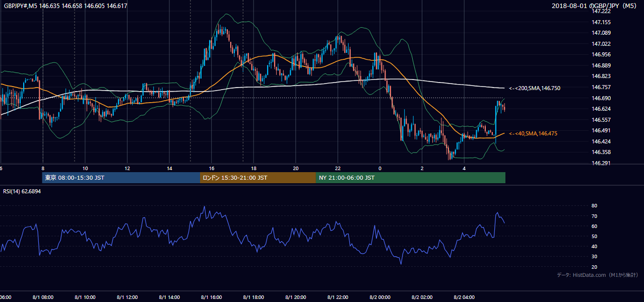Viewport: 644px width, 302px height.
Task: Click RSI scale value 80
Action: click(594, 206)
